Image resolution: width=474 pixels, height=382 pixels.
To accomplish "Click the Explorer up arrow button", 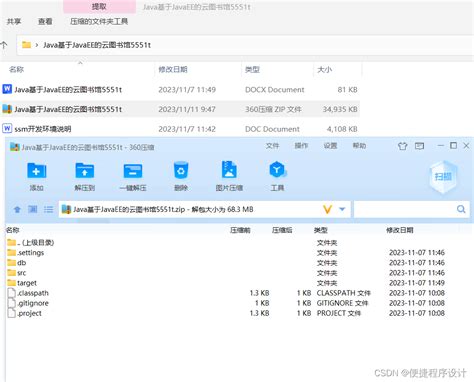I will [x=4, y=45].
